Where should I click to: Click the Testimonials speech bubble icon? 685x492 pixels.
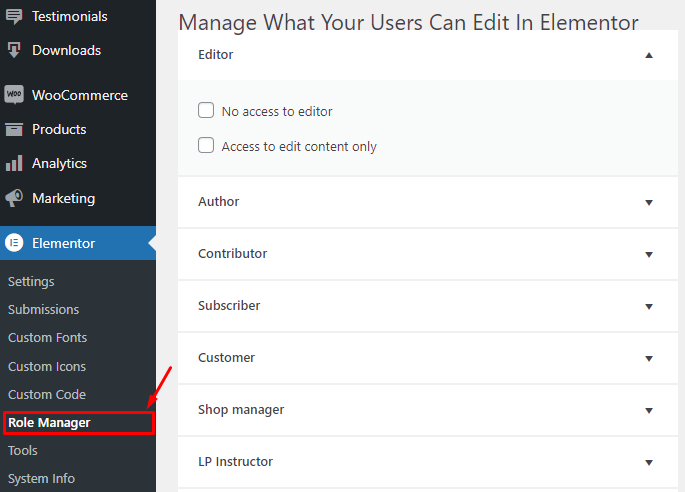click(x=14, y=16)
